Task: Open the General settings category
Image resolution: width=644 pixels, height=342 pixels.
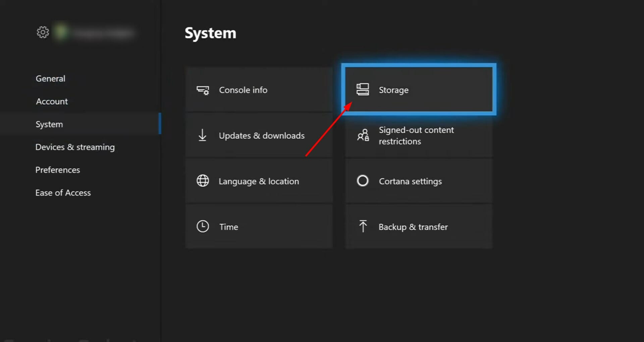Action: (51, 78)
